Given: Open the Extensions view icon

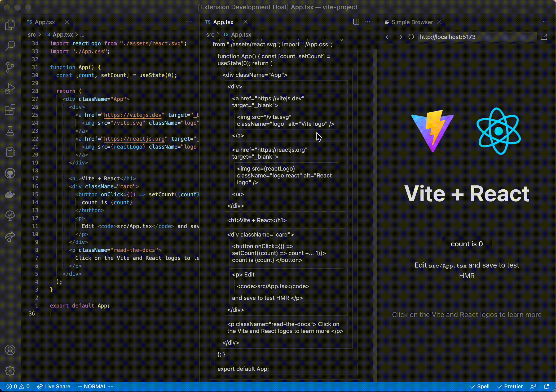Looking at the screenshot, I should pos(10,110).
